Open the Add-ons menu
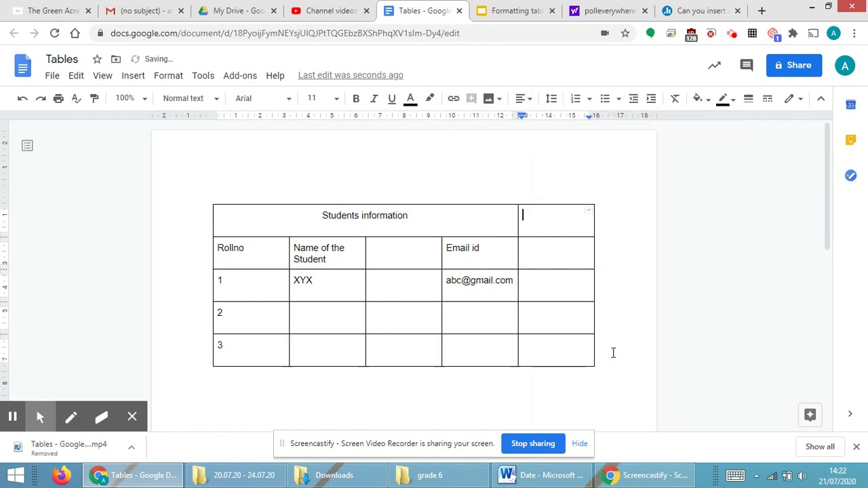 240,75
